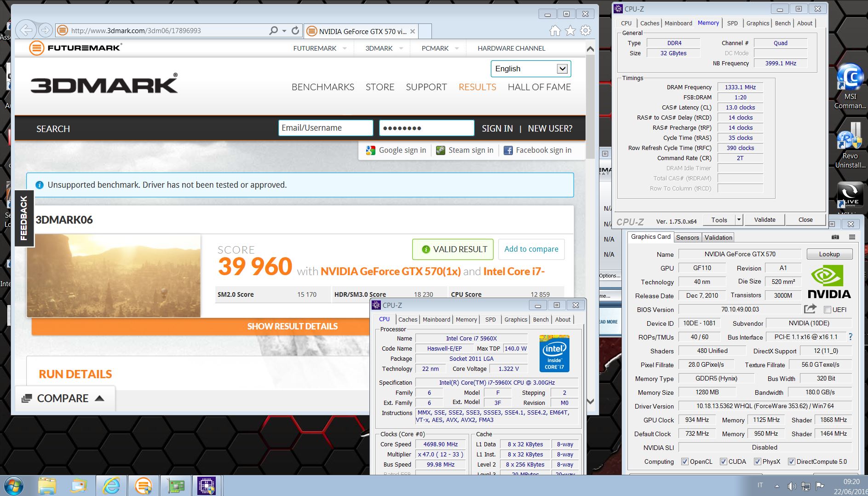Click the address bar search magnifier icon
Screen dimensions: 868x496
[274, 30]
